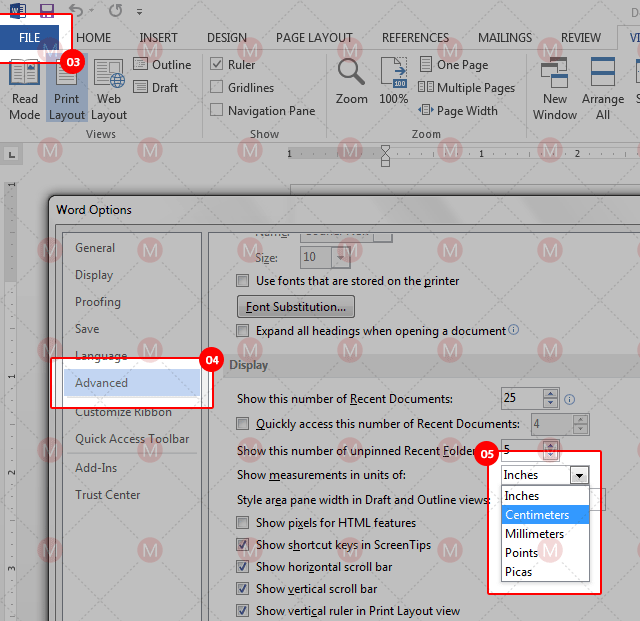The height and width of the screenshot is (621, 640).
Task: Click info icon beside Expand all headings
Action: tap(514, 329)
